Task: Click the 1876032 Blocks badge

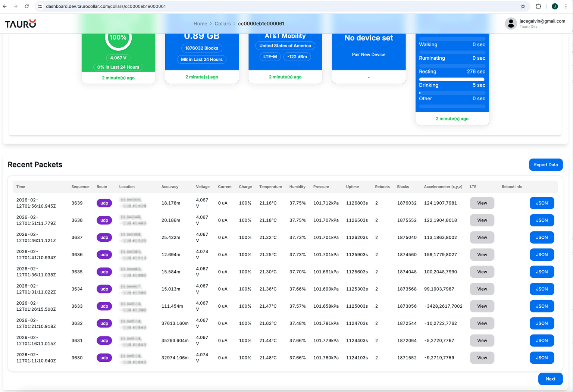Action: [201, 48]
